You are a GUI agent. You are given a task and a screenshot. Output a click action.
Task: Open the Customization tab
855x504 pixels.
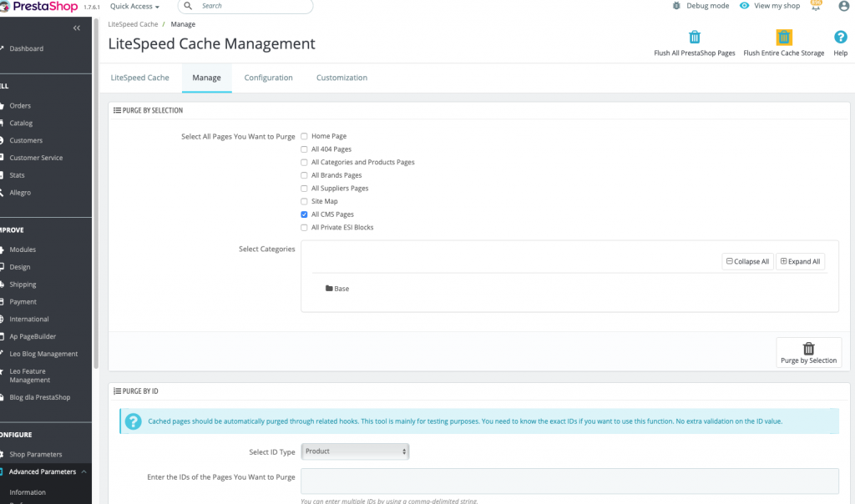coord(341,78)
